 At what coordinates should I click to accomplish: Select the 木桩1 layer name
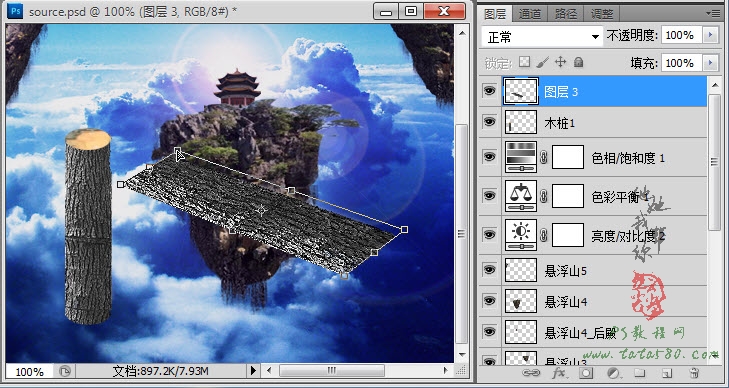560,123
